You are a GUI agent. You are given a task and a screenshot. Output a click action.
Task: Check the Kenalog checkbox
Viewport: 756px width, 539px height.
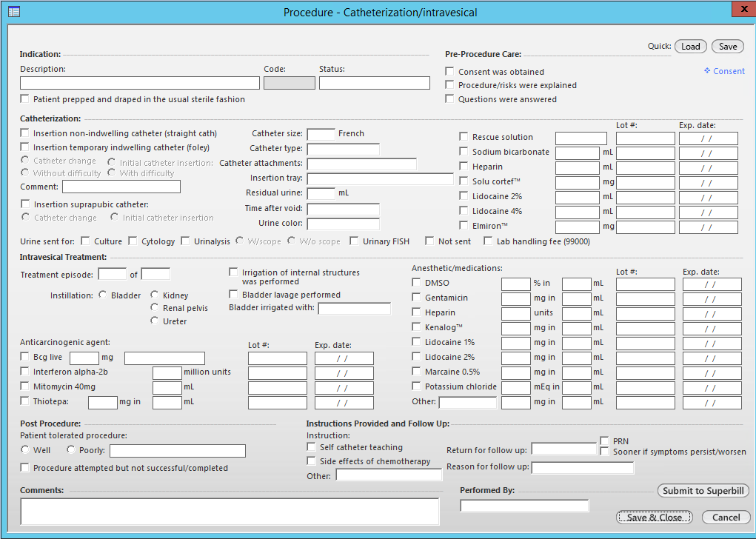coord(417,327)
